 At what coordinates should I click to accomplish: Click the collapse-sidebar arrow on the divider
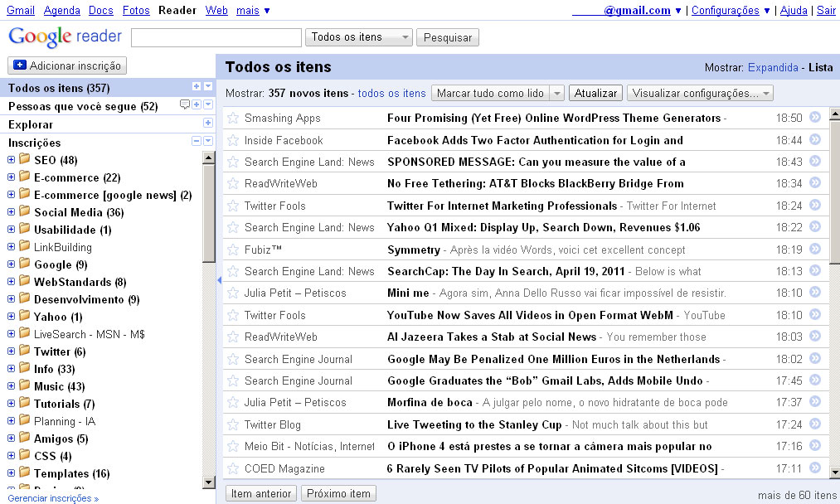(219, 280)
